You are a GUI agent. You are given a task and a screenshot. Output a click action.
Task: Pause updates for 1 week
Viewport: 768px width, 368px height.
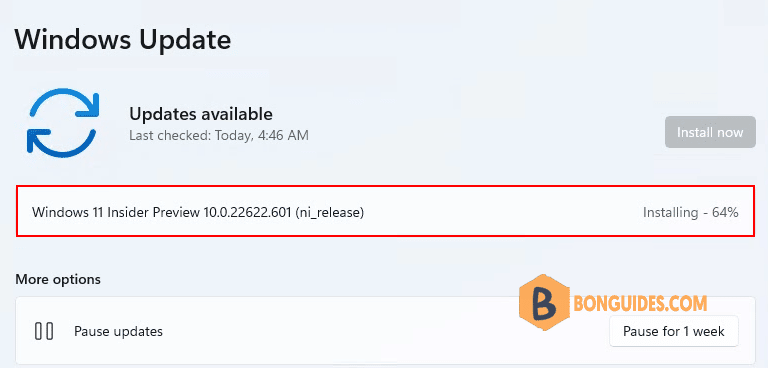coord(673,331)
